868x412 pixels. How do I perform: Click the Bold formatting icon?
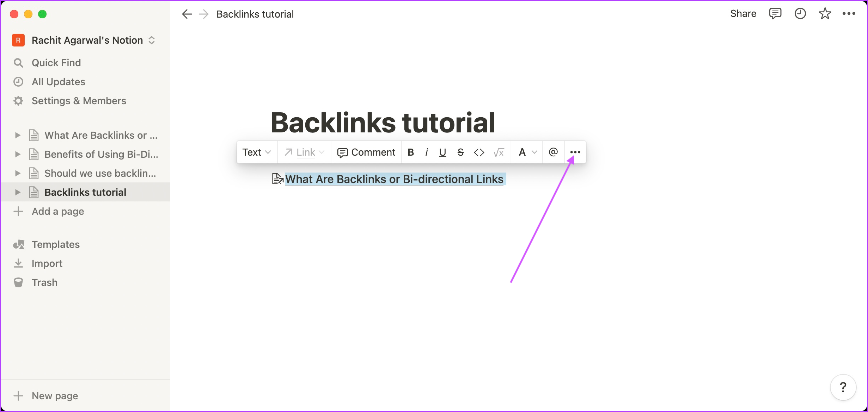coord(410,152)
